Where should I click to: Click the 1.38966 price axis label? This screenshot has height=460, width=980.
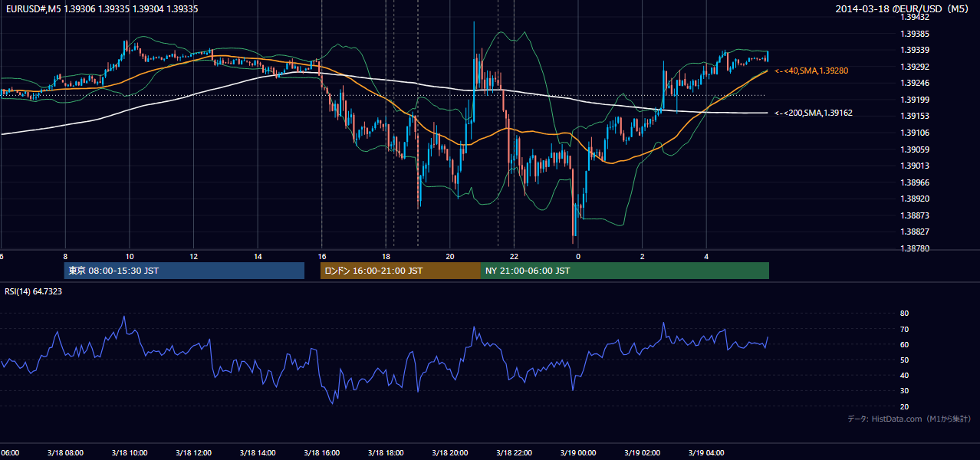[915, 182]
